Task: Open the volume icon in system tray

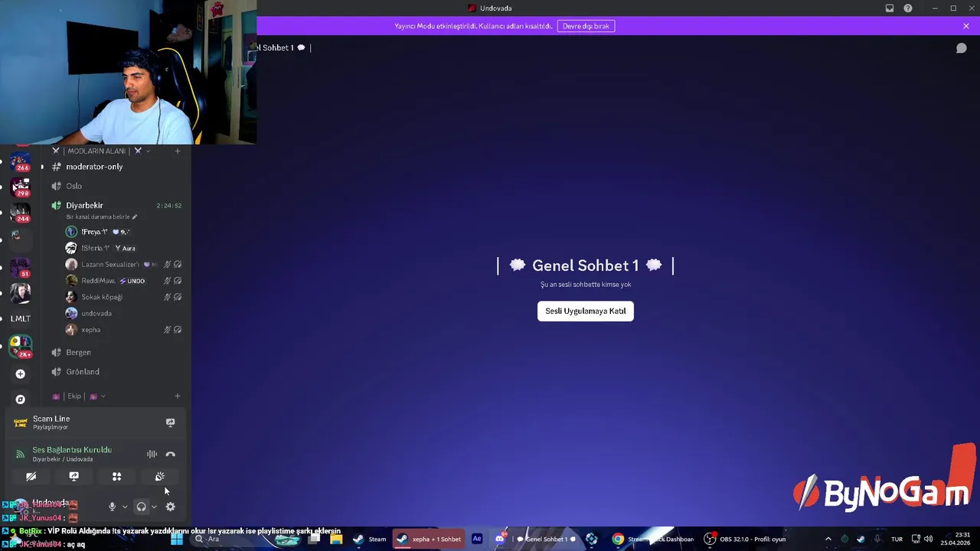Action: coord(929,539)
